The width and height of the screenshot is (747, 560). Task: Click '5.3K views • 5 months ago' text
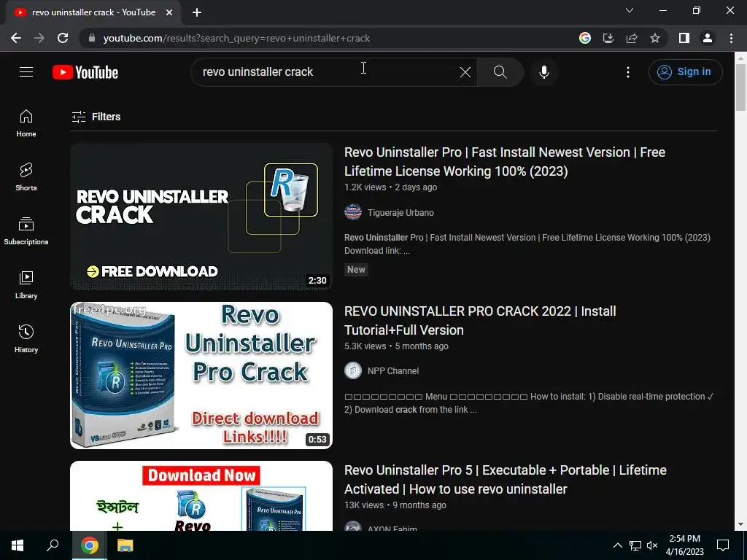pos(396,346)
